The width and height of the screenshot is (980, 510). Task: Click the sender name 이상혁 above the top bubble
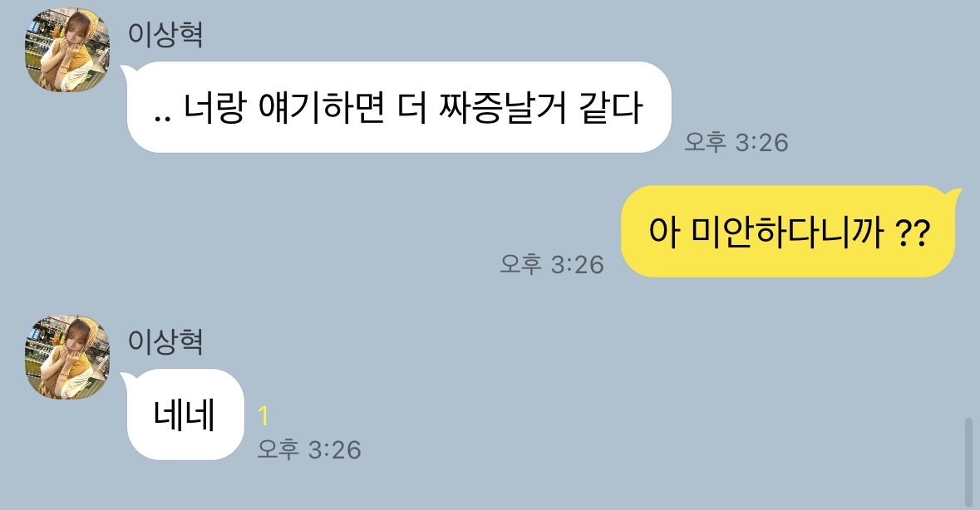coord(165,34)
